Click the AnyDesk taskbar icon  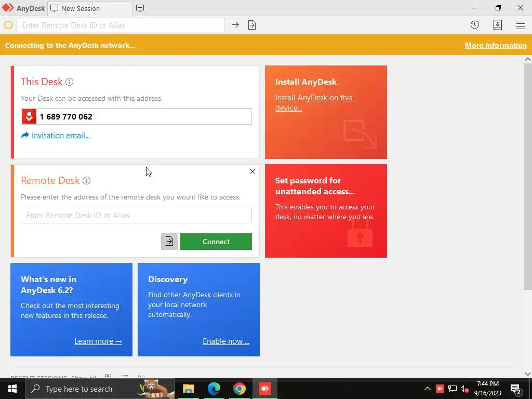(x=264, y=389)
